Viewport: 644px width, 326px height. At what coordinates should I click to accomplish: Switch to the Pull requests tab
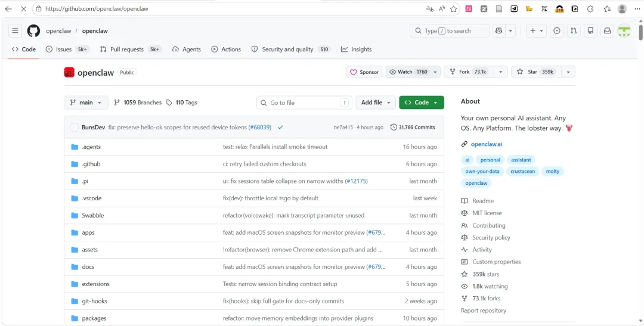[131, 49]
